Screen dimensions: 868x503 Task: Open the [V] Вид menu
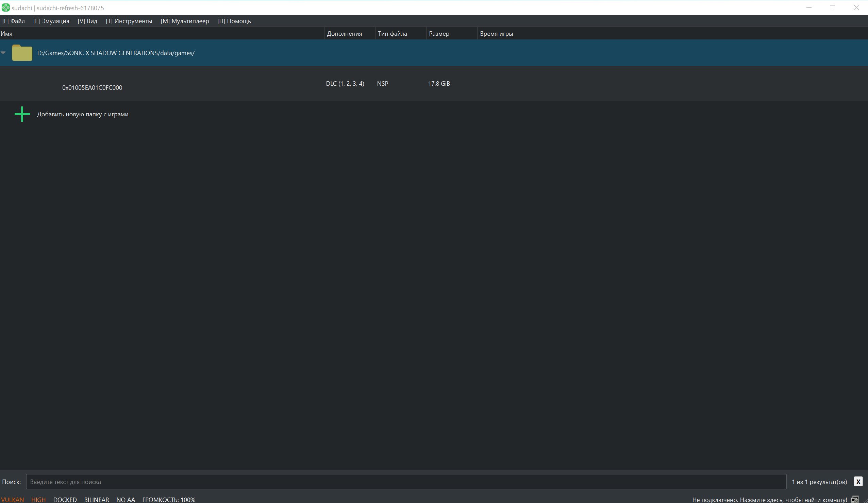[x=87, y=21]
